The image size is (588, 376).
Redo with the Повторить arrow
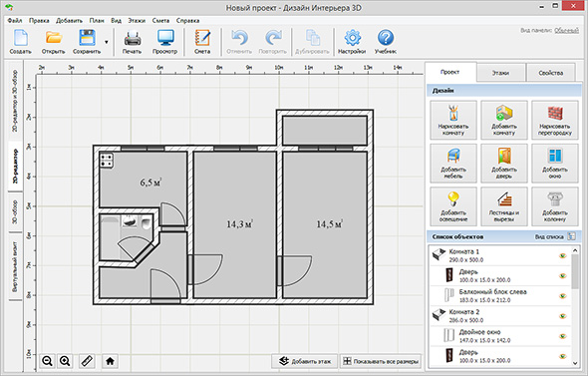tap(273, 38)
